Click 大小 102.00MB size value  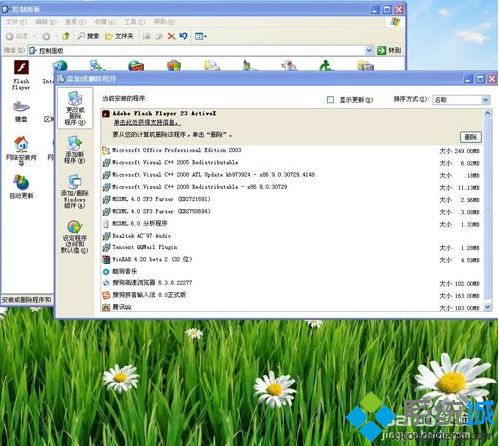(459, 284)
